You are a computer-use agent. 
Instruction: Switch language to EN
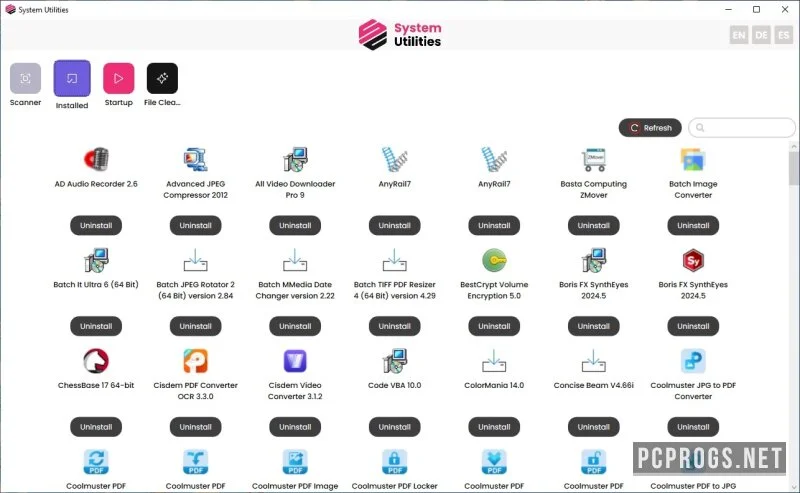[739, 35]
